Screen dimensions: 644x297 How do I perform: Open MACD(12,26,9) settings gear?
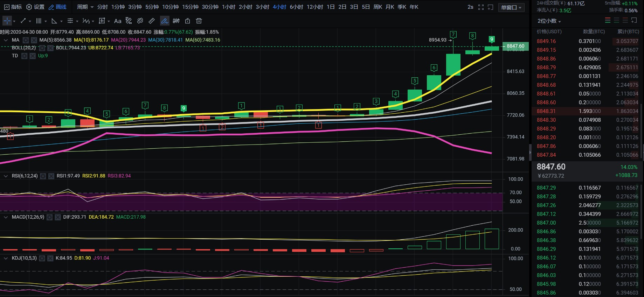[x=49, y=218]
